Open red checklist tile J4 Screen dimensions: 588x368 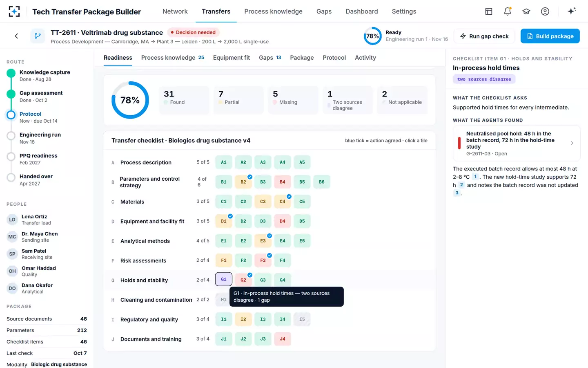(x=283, y=339)
